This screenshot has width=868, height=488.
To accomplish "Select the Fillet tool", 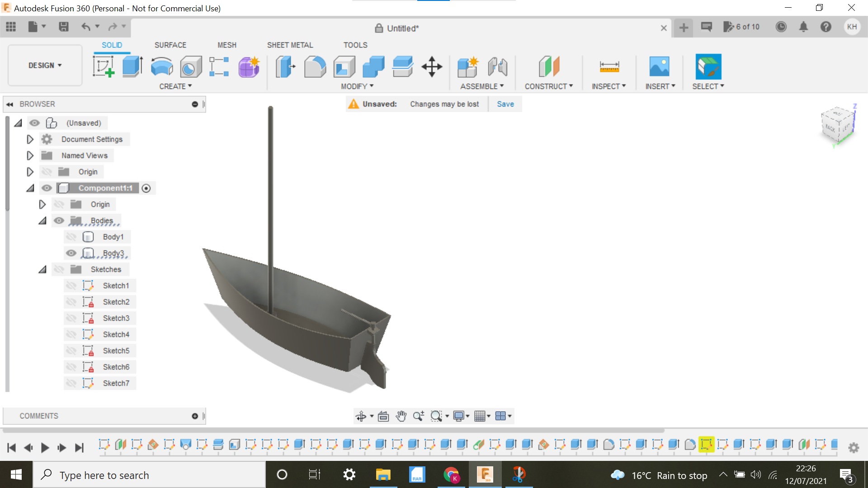I will click(315, 66).
